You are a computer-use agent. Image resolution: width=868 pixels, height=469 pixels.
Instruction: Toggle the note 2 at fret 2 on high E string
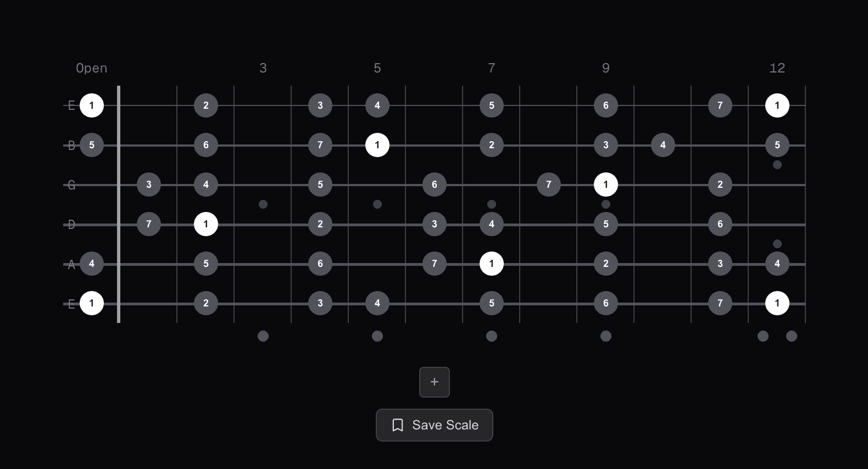(x=205, y=105)
